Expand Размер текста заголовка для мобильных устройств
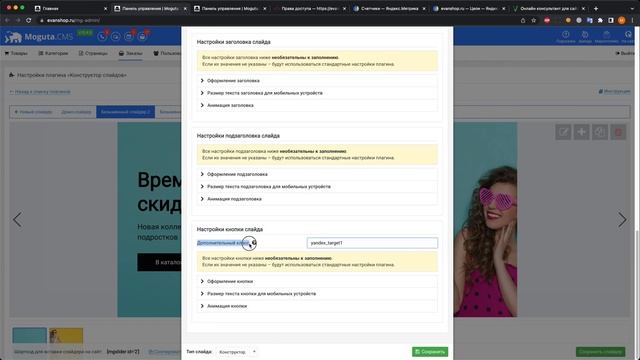Screen dimensions: 640x360 [317, 93]
